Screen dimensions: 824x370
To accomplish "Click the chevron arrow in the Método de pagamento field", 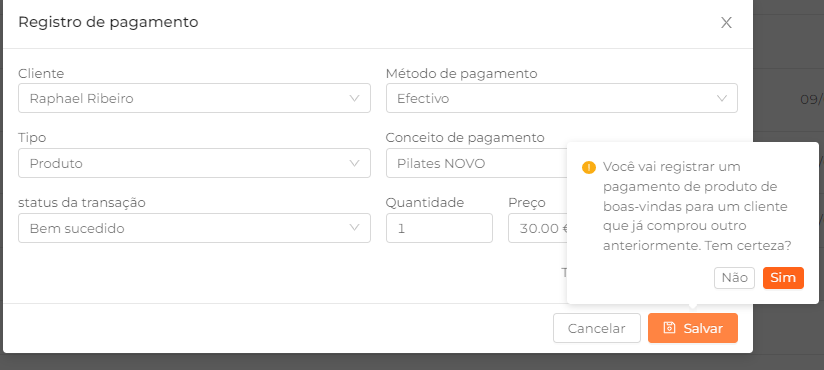I will coord(722,98).
